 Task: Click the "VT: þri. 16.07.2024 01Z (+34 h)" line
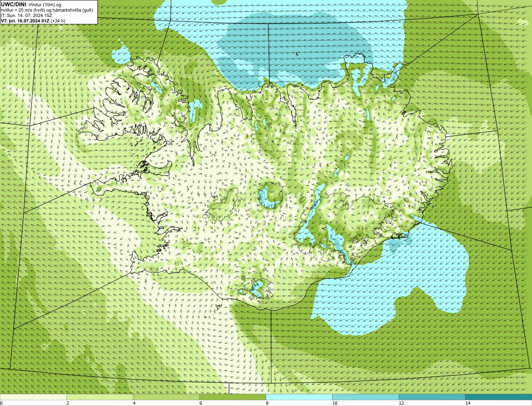coord(33,21)
